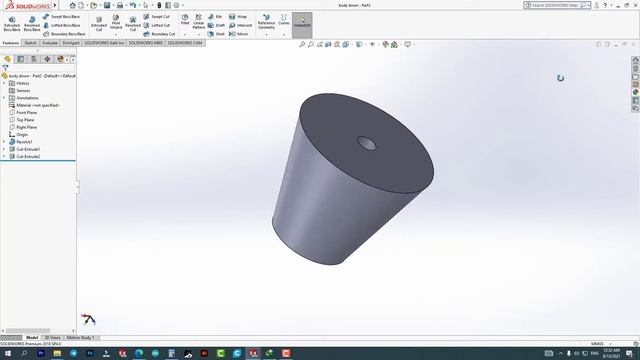The height and width of the screenshot is (360, 640).
Task: Select the Wrap feature
Action: pos(238,17)
